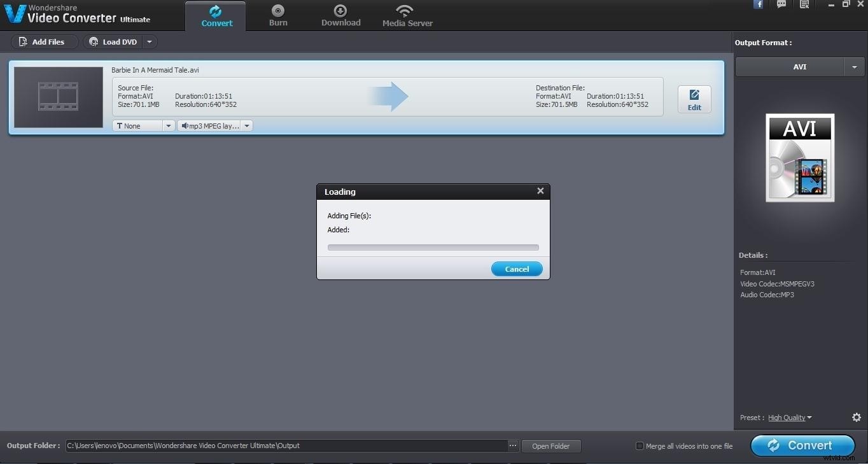Click the Facebook share icon
This screenshot has width=868, height=464.
pos(758,4)
